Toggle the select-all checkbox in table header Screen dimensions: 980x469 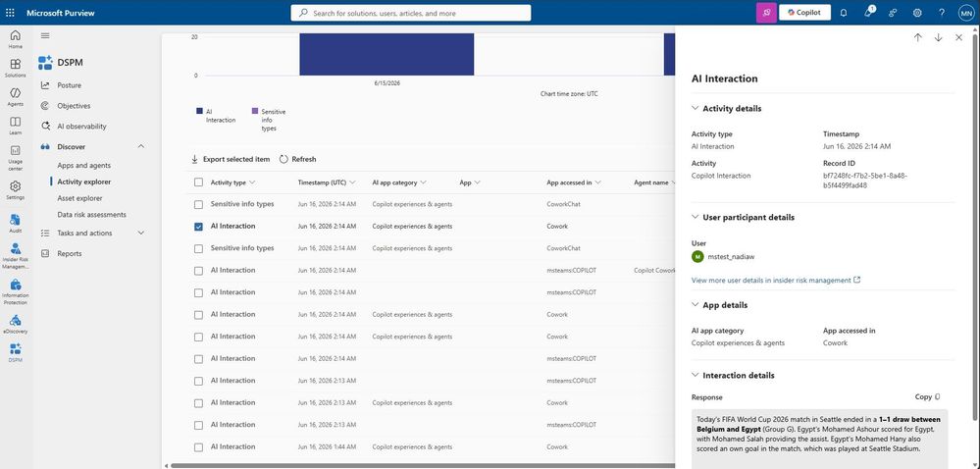click(199, 182)
